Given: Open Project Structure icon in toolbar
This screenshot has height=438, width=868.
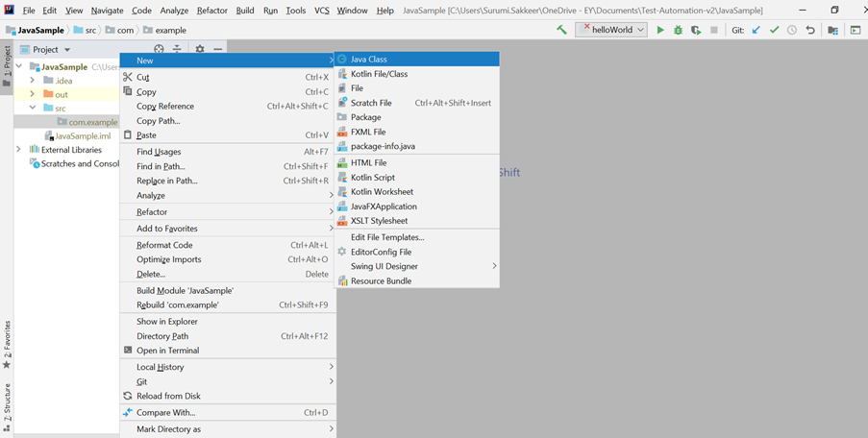Looking at the screenshot, I should [832, 30].
